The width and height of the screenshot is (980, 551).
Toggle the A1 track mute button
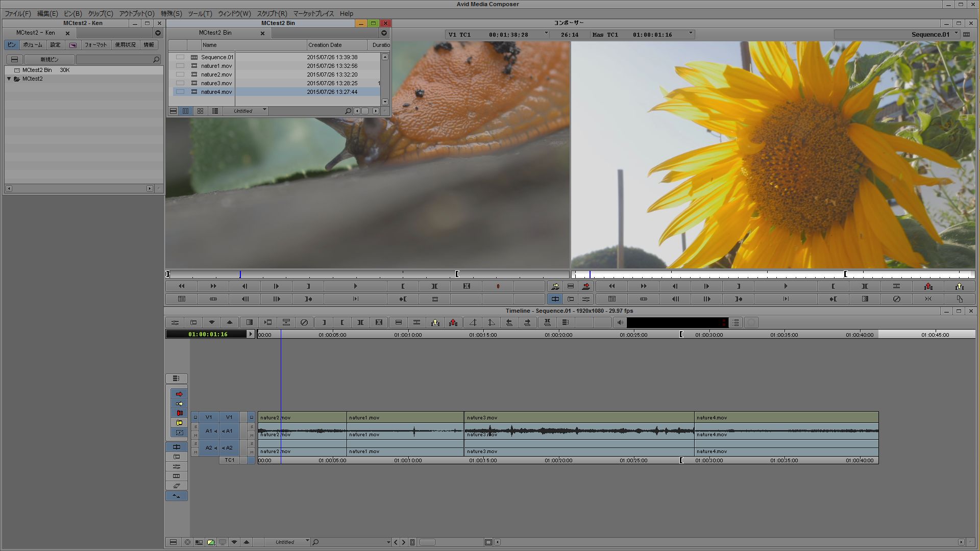pyautogui.click(x=251, y=435)
